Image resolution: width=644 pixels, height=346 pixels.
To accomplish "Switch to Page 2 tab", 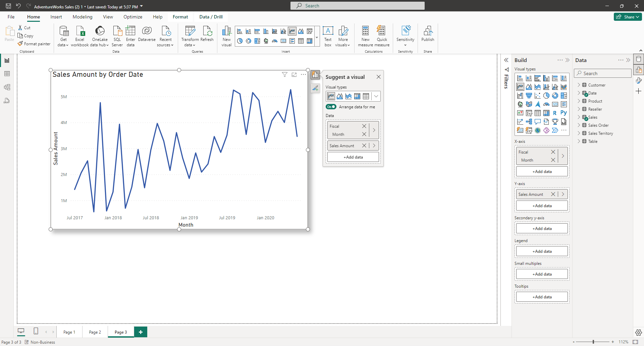I will point(95,332).
